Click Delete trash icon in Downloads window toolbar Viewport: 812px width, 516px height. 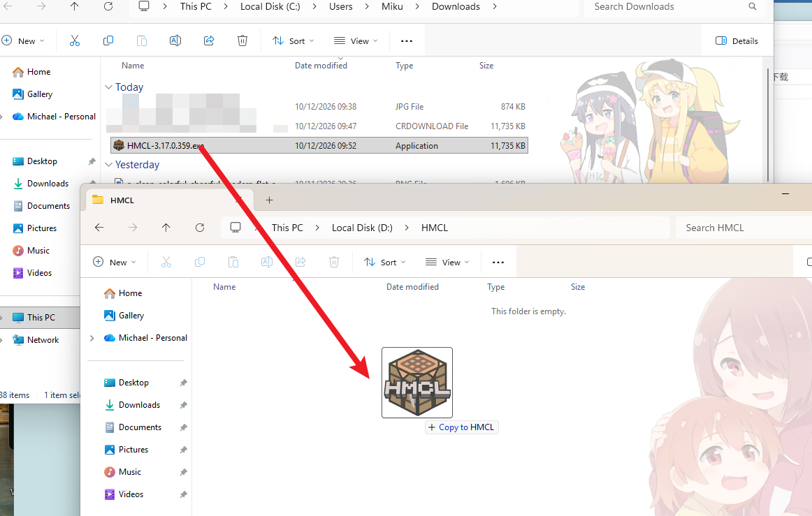pos(242,41)
